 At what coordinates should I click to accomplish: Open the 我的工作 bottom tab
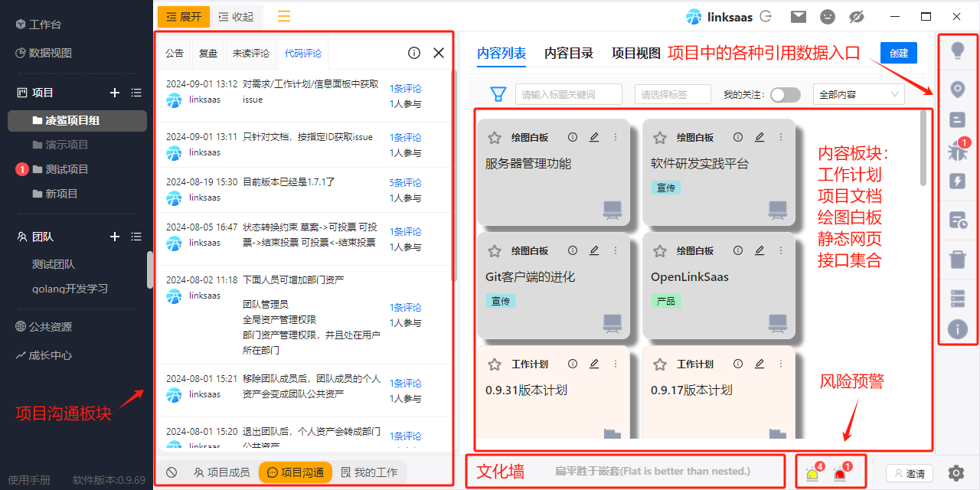pyautogui.click(x=369, y=472)
